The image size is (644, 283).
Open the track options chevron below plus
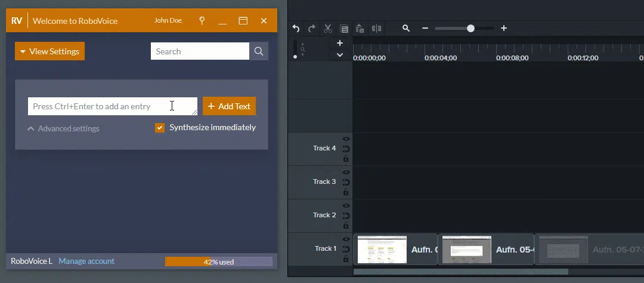(340, 55)
